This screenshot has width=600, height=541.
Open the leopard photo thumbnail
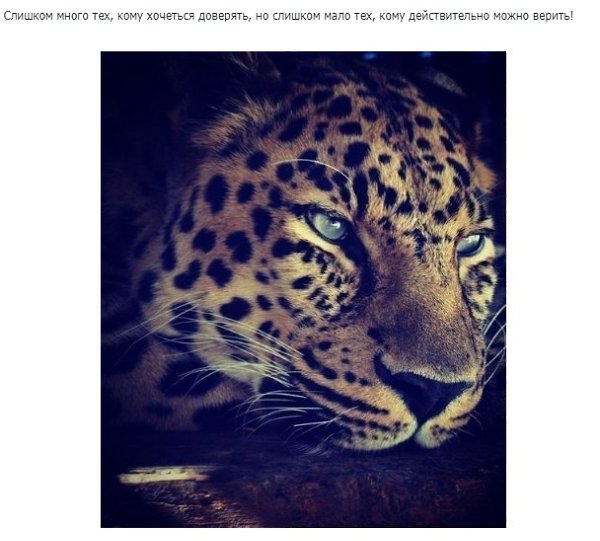pyautogui.click(x=303, y=289)
